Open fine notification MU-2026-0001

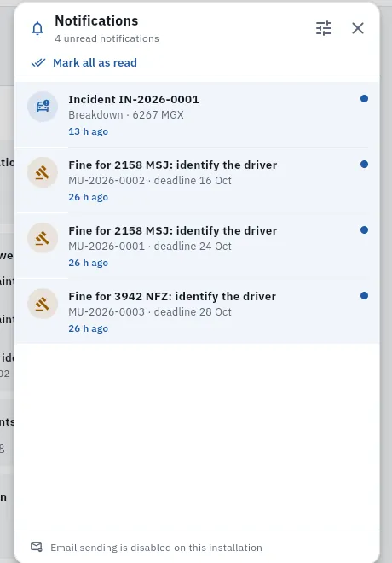point(197,247)
